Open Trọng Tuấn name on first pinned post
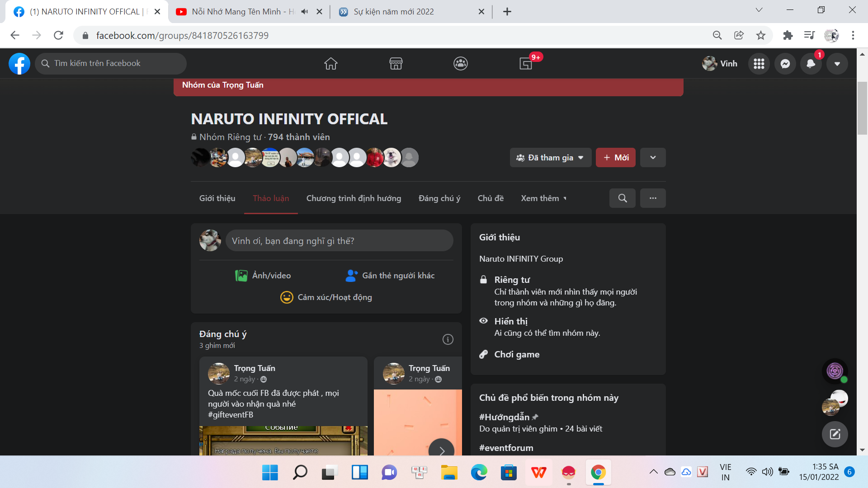868x488 pixels. pos(255,368)
